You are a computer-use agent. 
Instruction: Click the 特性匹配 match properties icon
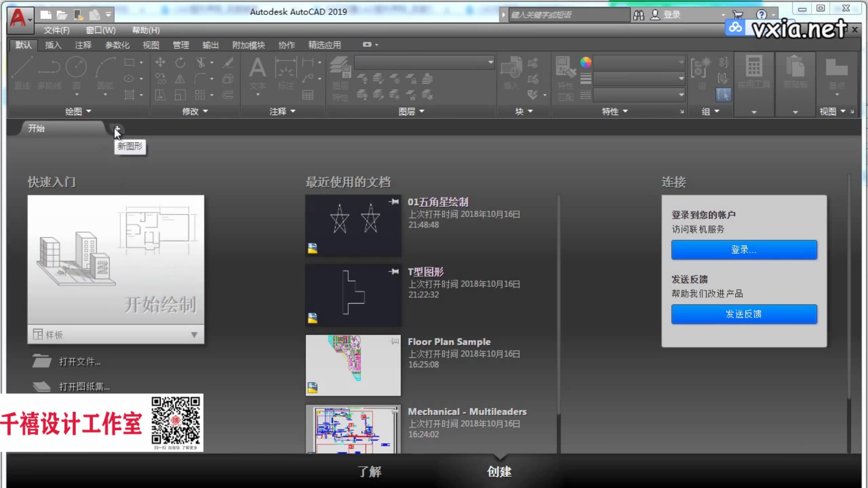coord(566,78)
